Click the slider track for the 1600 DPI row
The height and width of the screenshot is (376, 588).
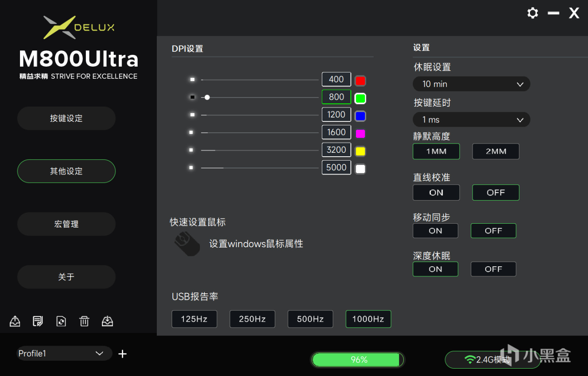(x=260, y=133)
